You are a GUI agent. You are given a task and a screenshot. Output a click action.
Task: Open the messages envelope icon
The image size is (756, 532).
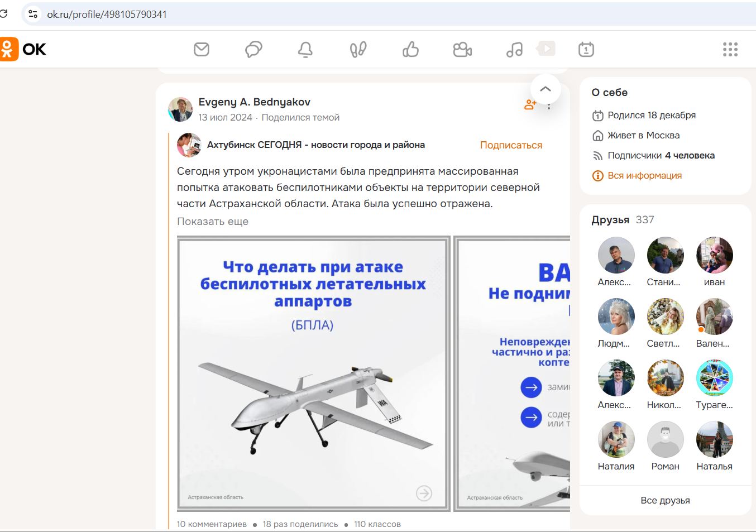click(202, 49)
